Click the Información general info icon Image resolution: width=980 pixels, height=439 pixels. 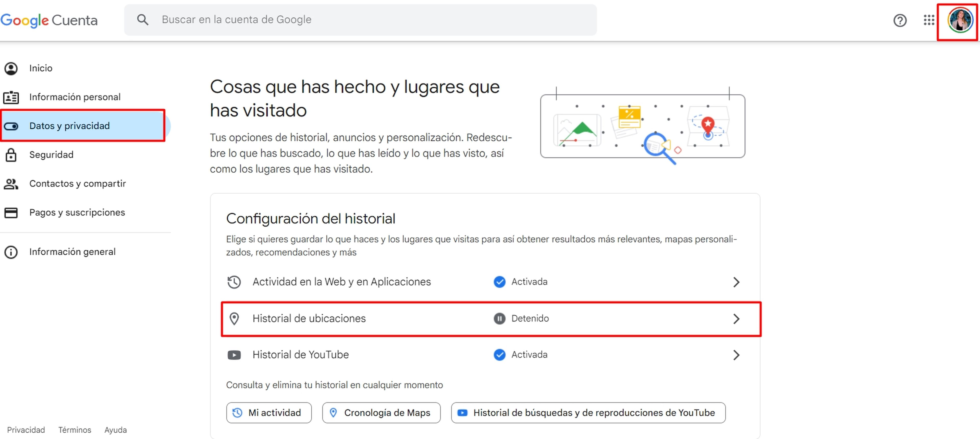pyautogui.click(x=11, y=252)
